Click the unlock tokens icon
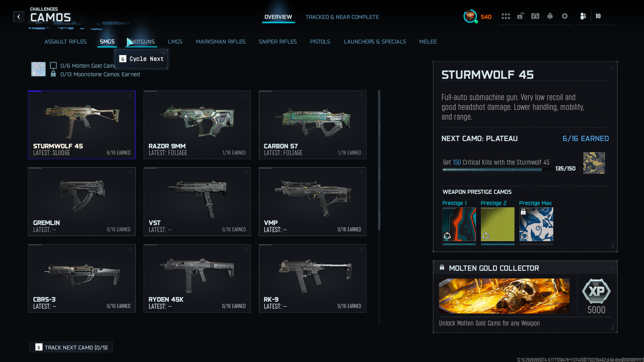644x362 pixels. [x=520, y=16]
